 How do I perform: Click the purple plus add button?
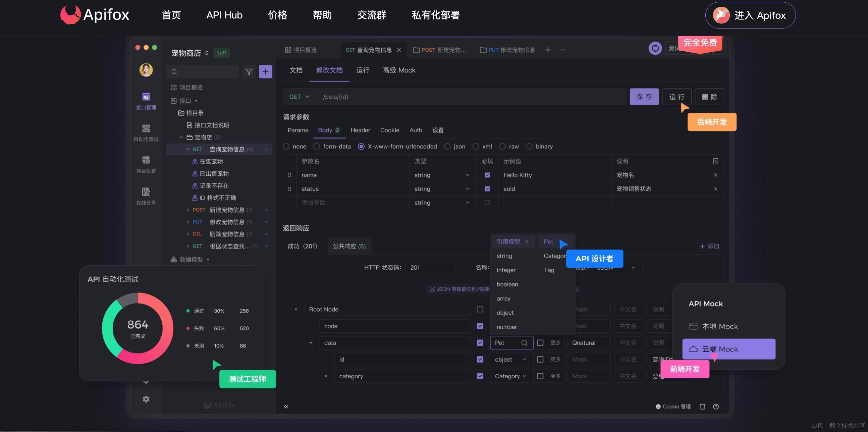266,71
